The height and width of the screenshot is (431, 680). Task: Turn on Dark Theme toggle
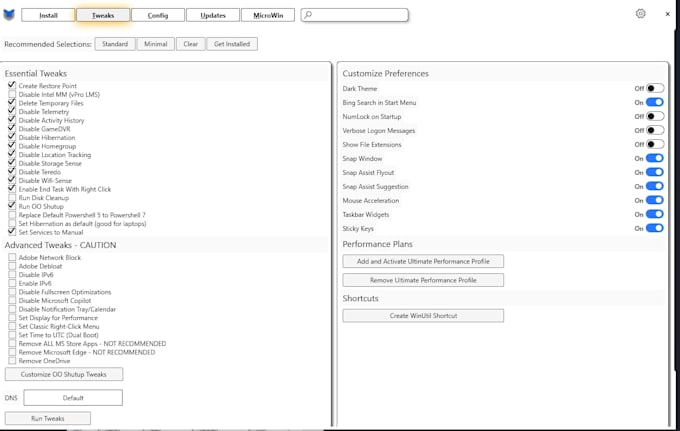pyautogui.click(x=654, y=88)
